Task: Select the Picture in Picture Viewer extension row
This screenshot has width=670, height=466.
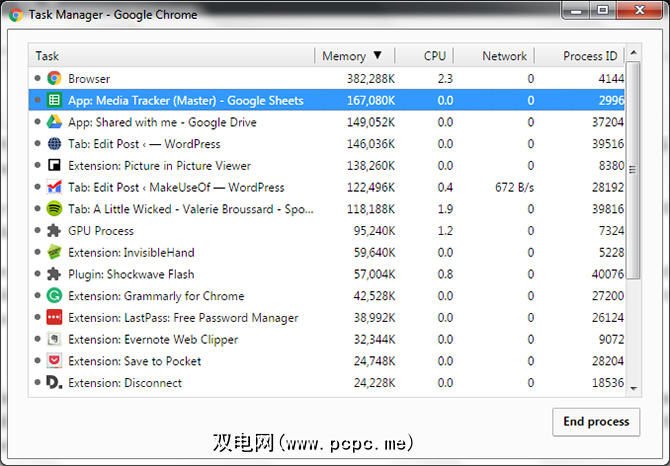Action: (x=327, y=165)
